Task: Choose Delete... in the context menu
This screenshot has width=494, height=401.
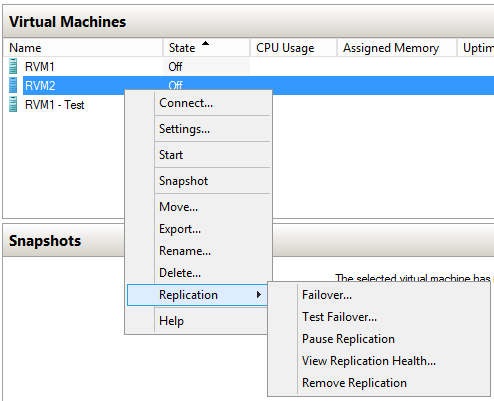Action: pyautogui.click(x=198, y=273)
